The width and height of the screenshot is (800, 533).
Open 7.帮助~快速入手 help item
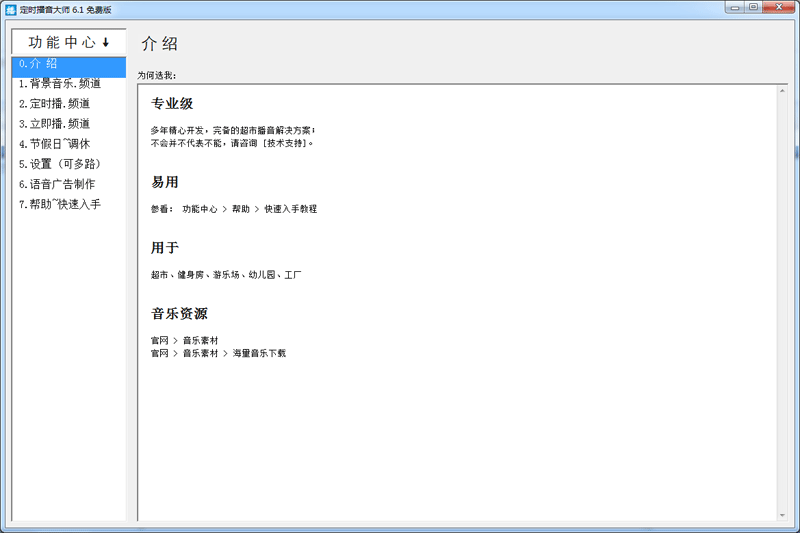point(60,205)
